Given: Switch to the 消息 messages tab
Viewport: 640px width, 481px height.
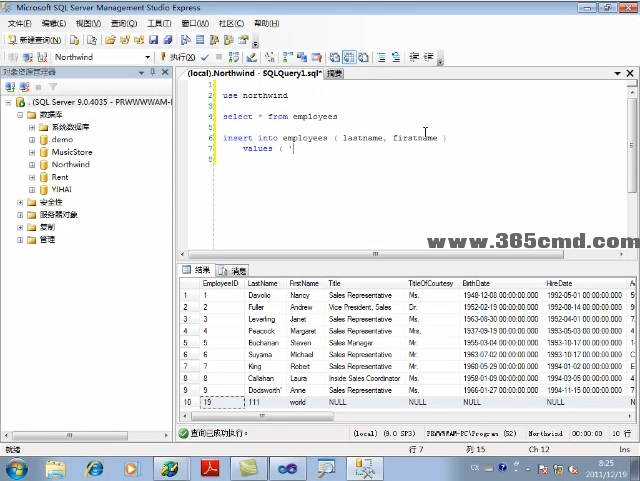Looking at the screenshot, I should [x=232, y=270].
